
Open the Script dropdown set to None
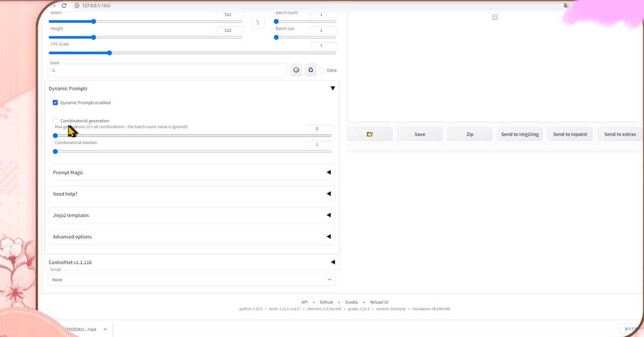[192, 280]
